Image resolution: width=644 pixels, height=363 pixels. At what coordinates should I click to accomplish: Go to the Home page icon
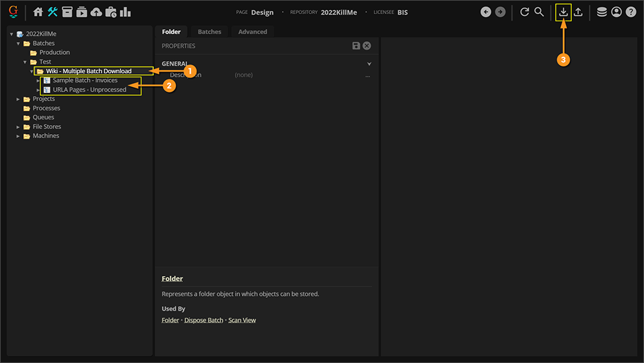(38, 12)
